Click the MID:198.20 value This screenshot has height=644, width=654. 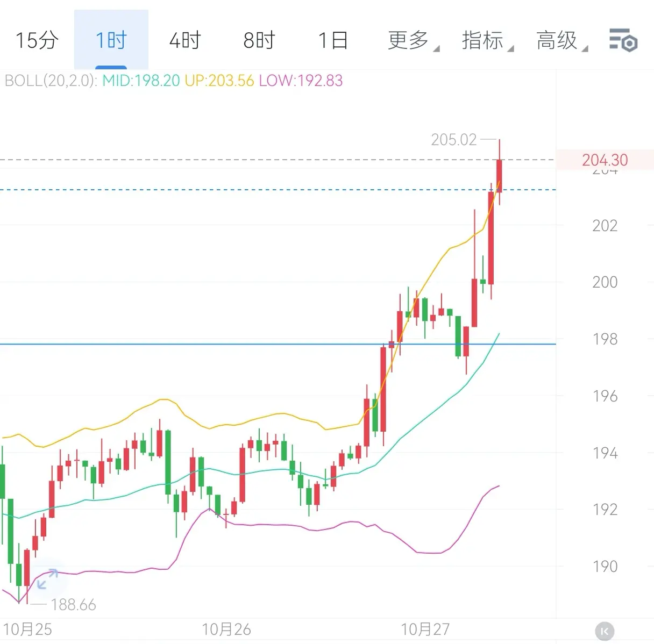coord(141,81)
